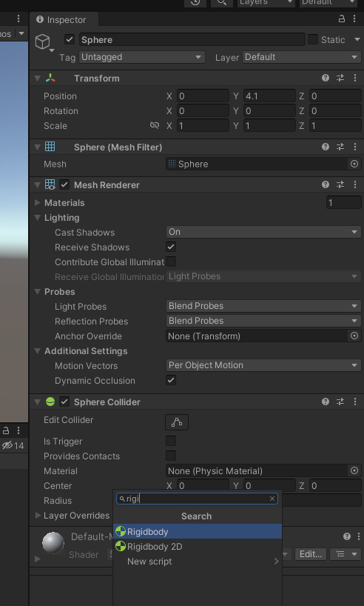364x606 pixels.
Task: Open Mesh Renderer presets icon
Action: [340, 184]
